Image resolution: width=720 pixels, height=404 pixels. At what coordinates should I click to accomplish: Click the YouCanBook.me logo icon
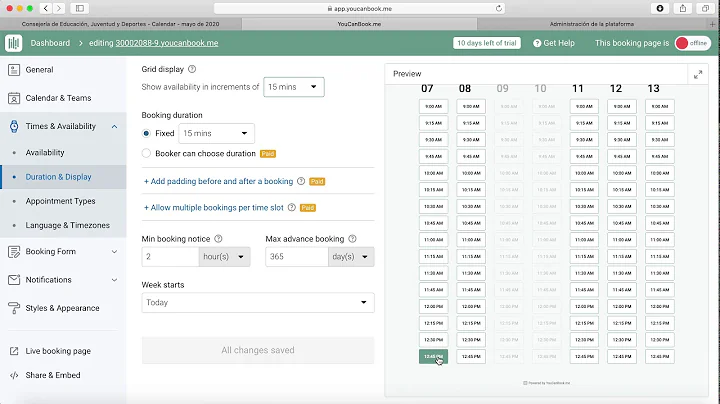14,43
